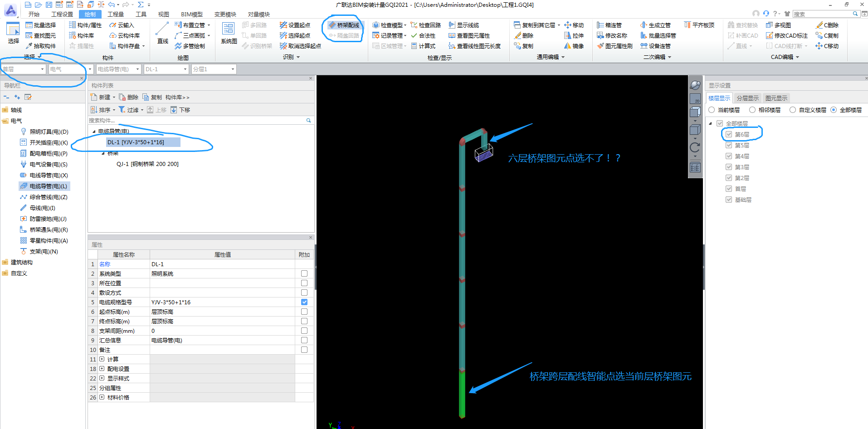The width and height of the screenshot is (868, 429).
Task: Activate 拾取构件 tool
Action: (41, 46)
